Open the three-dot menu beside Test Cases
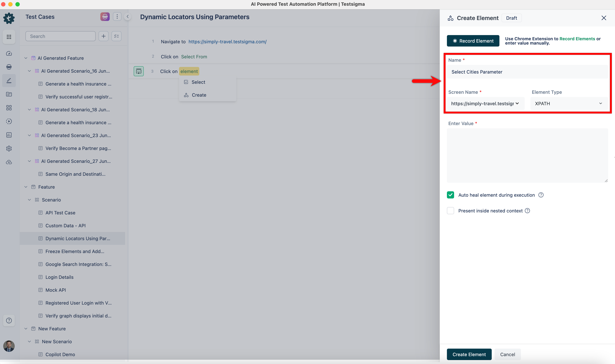This screenshot has height=364, width=615. coord(117,16)
